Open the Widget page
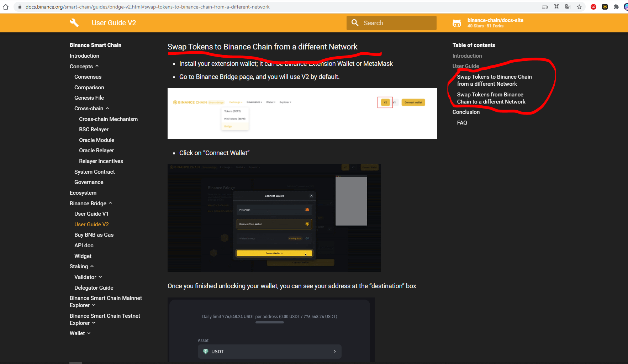 point(83,256)
